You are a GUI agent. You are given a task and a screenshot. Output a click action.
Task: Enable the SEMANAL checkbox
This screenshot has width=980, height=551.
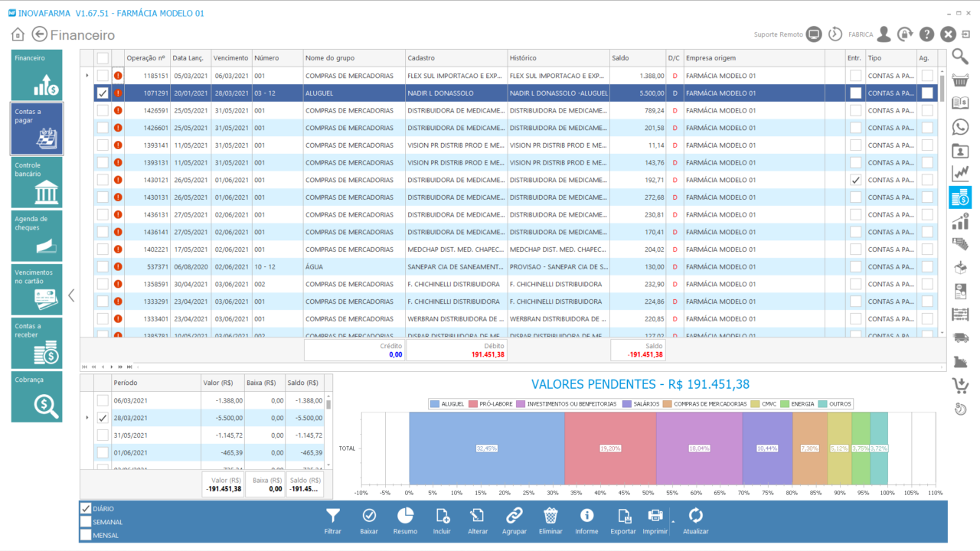coord(86,522)
